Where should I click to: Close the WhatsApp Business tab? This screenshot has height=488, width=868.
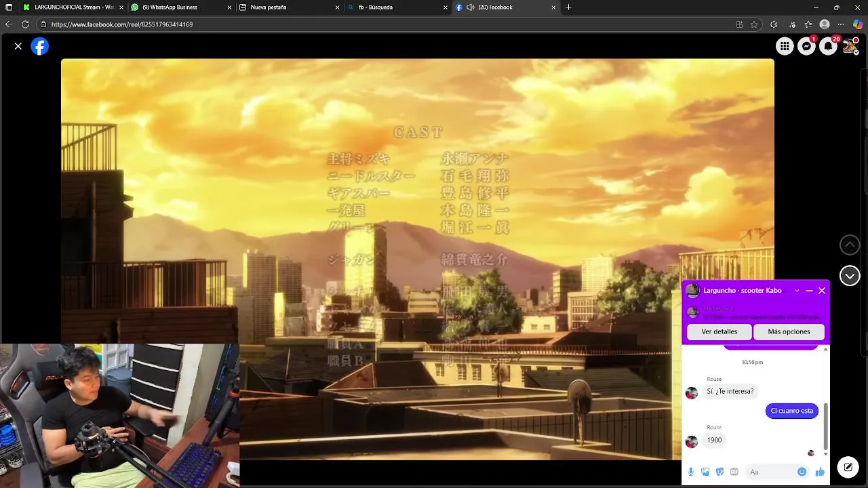coord(229,7)
